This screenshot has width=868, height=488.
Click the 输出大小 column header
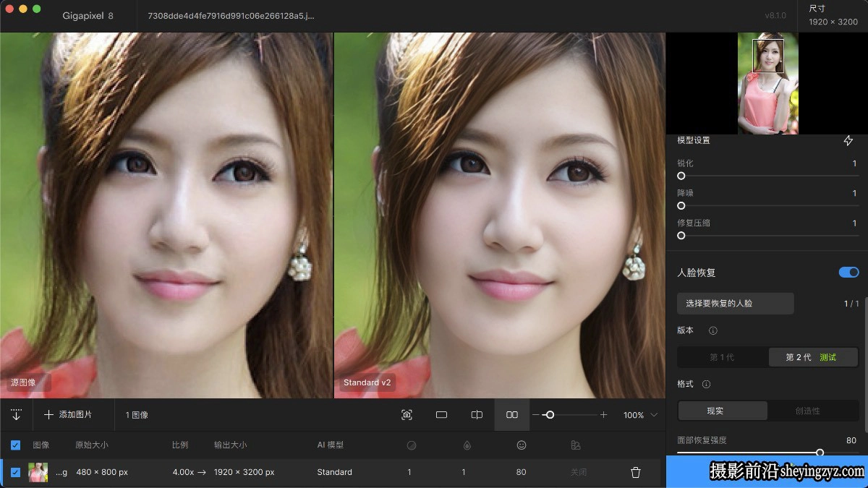(x=230, y=445)
